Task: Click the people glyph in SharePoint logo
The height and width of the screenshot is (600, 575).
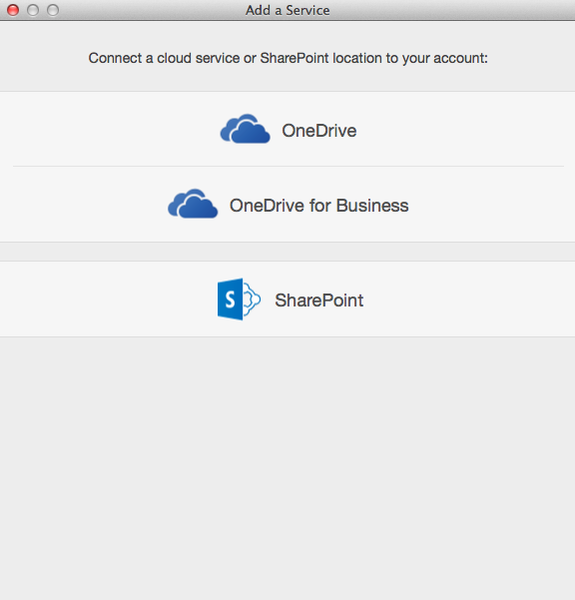Action: tap(252, 299)
